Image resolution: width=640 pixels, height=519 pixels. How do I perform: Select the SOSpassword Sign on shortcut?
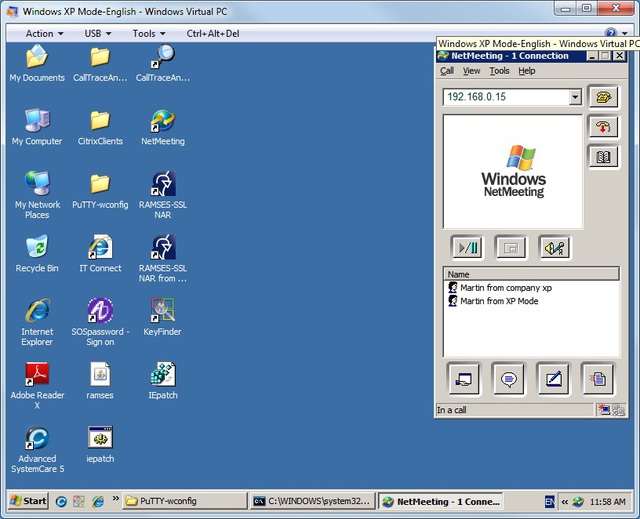[100, 322]
